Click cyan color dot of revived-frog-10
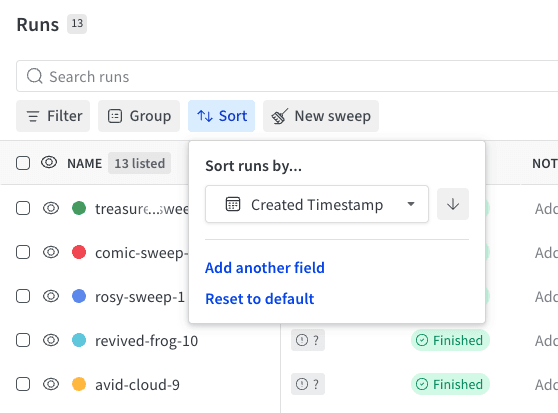Viewport: 558px width, 413px height. 79,340
